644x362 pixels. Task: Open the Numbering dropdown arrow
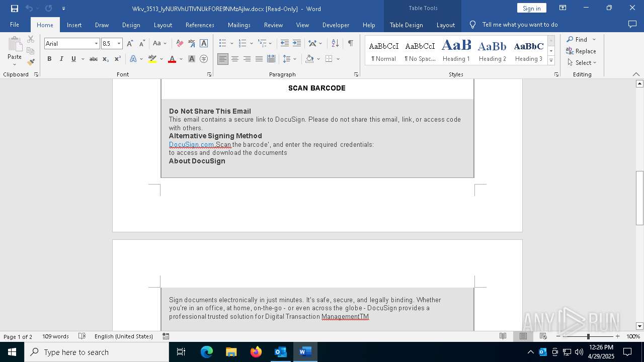click(x=252, y=43)
